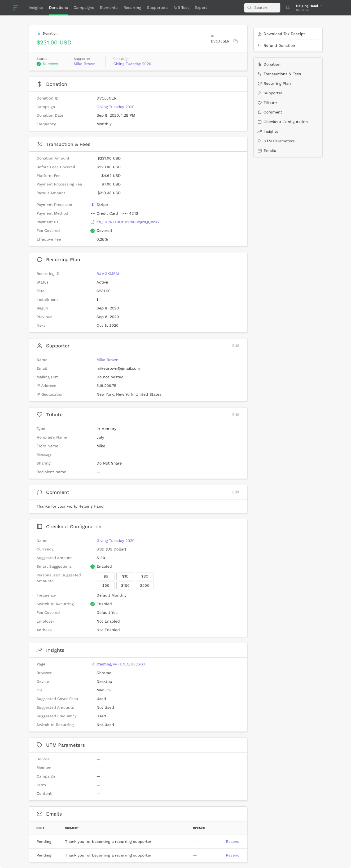
Task: Open the Supporters nav tab
Action: pos(157,7)
